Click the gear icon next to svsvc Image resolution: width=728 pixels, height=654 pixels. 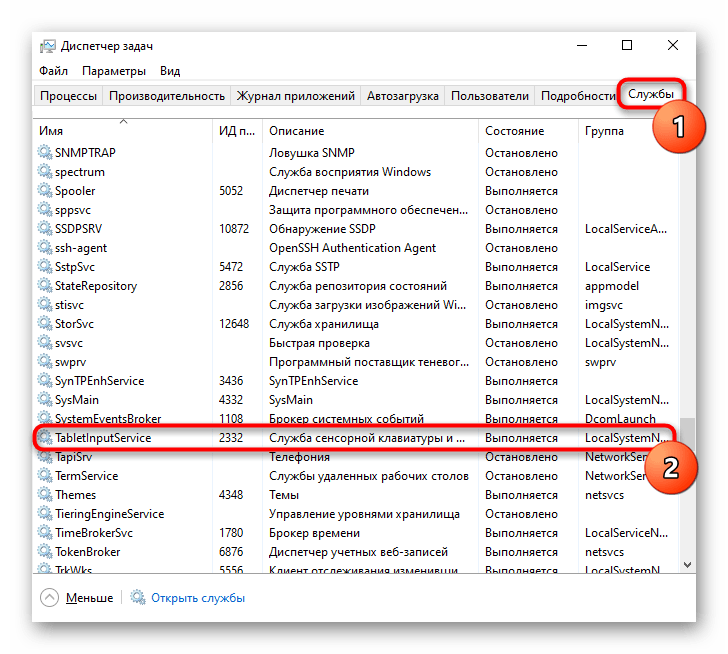pos(45,342)
